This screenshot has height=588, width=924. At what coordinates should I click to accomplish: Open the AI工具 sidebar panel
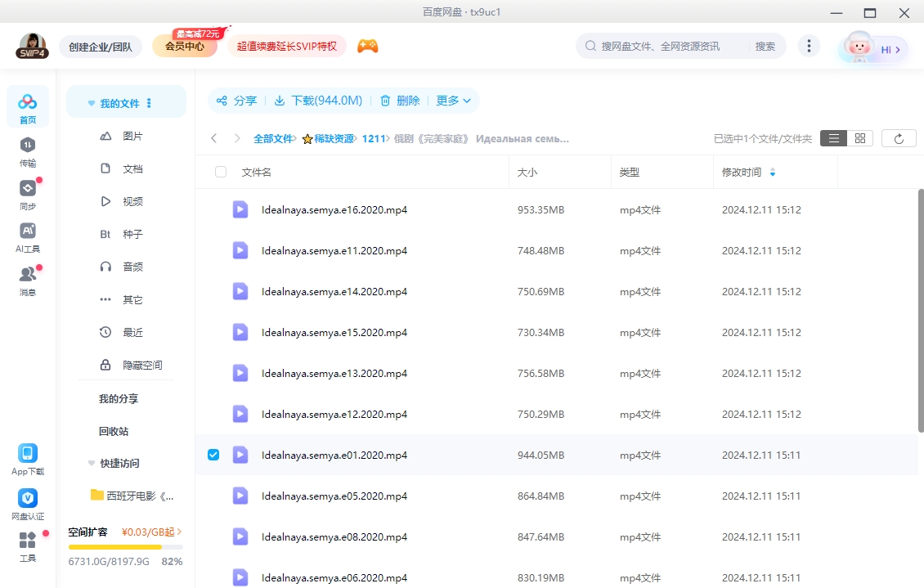coord(27,236)
